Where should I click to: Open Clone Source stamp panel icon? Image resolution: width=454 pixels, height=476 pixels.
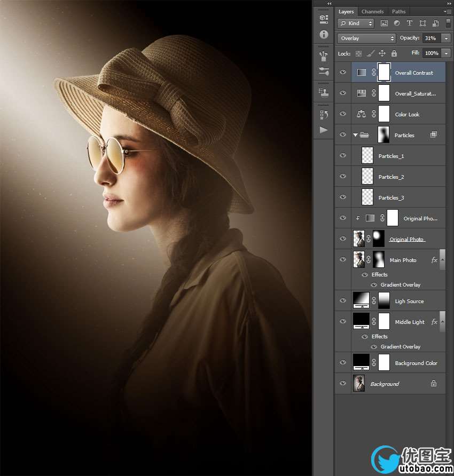click(x=324, y=93)
